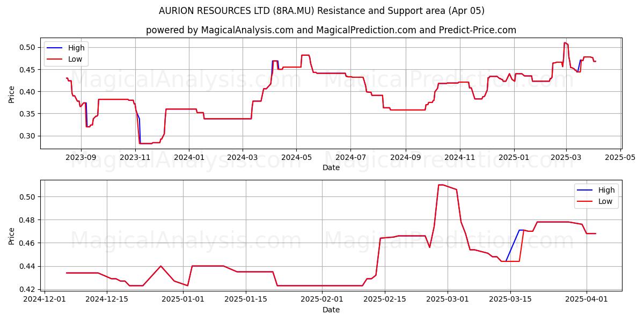Screen dimensions: 644x322
Task: Click the 2024-12-01 x-axis label
Action: pyautogui.click(x=45, y=299)
